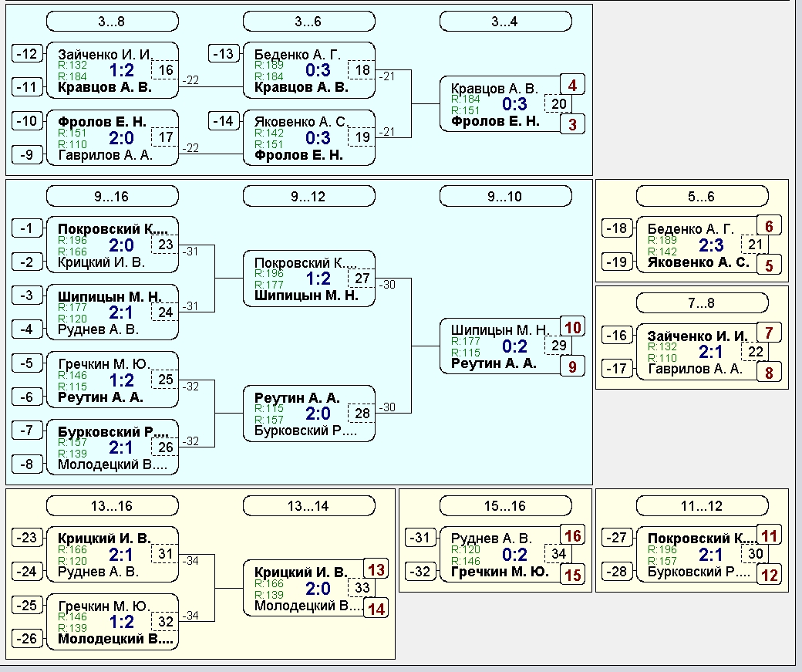
Task: Click the "7...8" round header
Action: (x=702, y=303)
